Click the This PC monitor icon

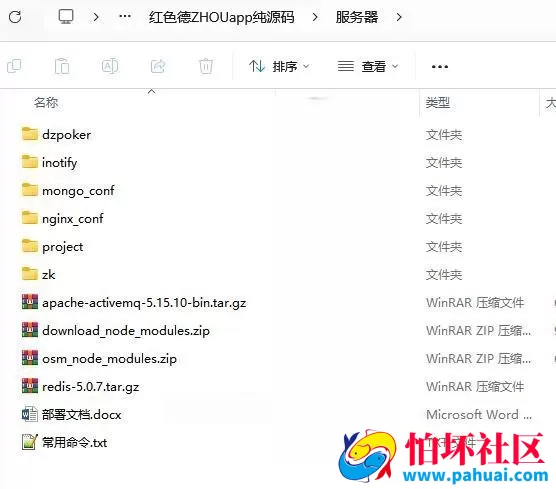tap(66, 17)
